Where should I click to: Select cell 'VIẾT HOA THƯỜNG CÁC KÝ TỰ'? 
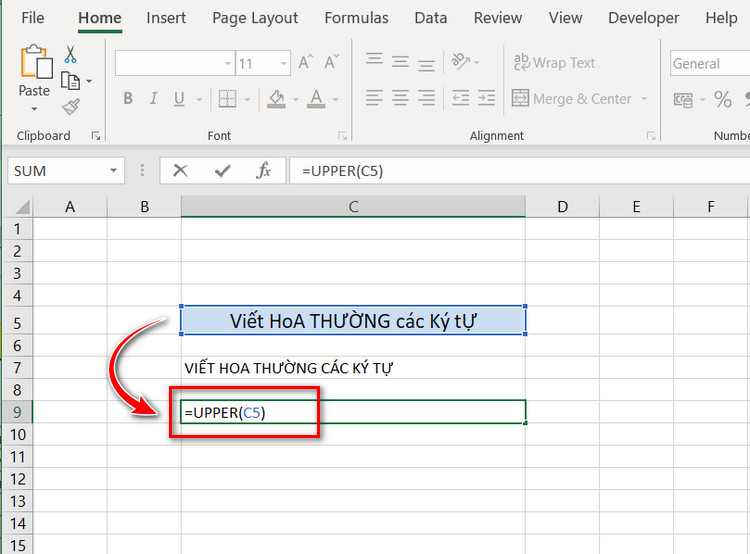(353, 368)
